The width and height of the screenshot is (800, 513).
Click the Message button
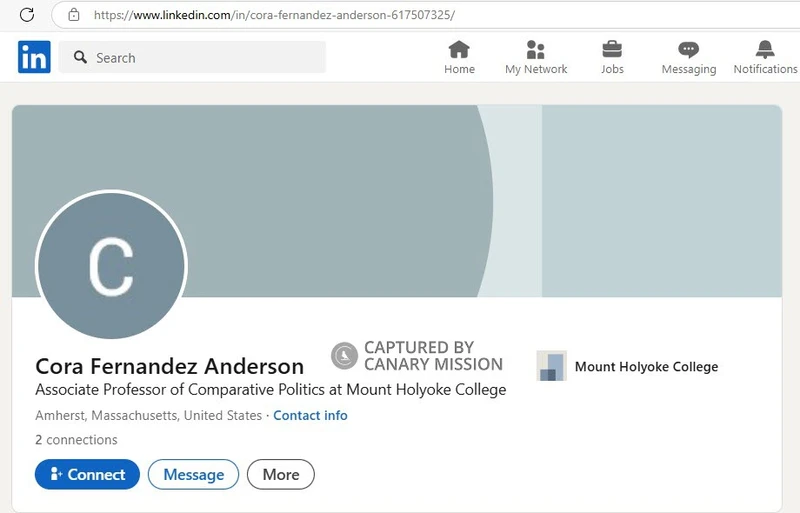[x=193, y=474]
